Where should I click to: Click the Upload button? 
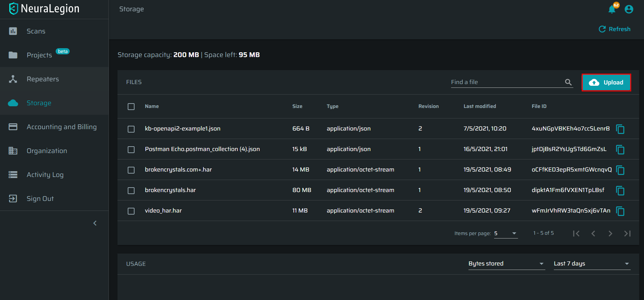click(x=606, y=82)
